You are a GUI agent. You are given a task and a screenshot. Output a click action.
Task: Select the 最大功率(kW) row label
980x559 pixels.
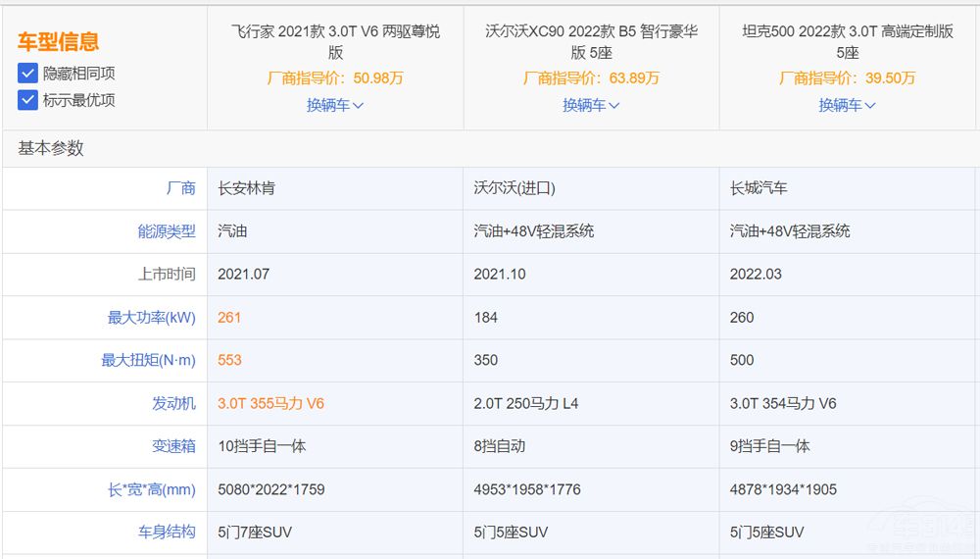click(151, 318)
